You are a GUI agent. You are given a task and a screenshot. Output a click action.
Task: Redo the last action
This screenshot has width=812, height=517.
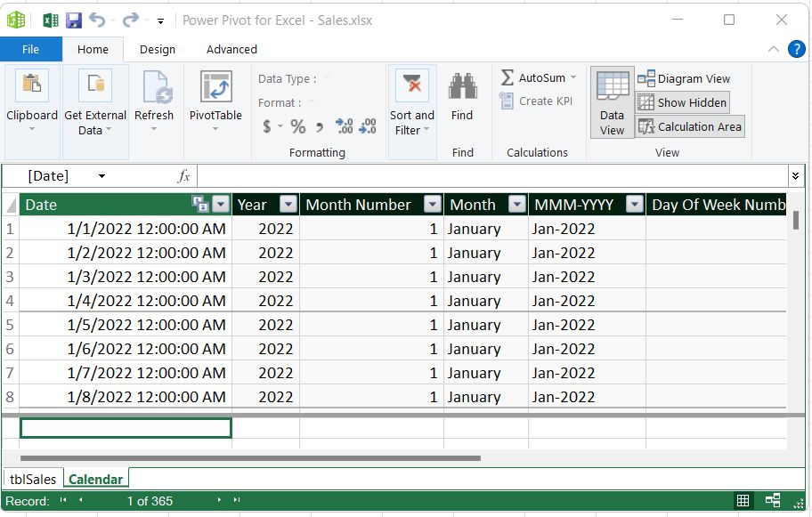point(131,20)
